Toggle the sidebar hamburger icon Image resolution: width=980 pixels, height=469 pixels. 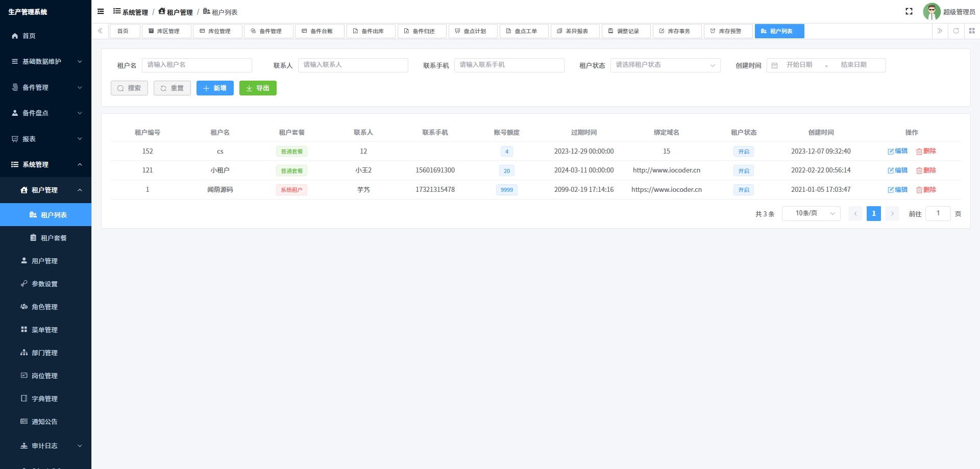101,11
